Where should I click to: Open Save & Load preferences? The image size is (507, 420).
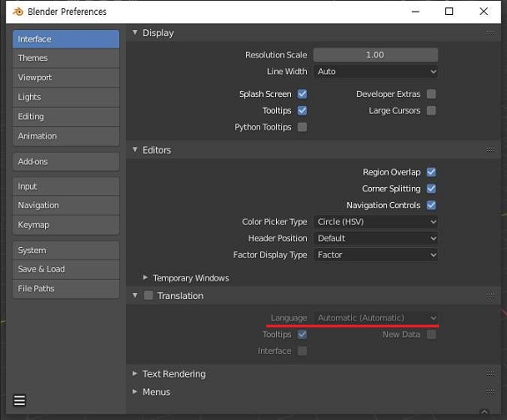point(66,269)
